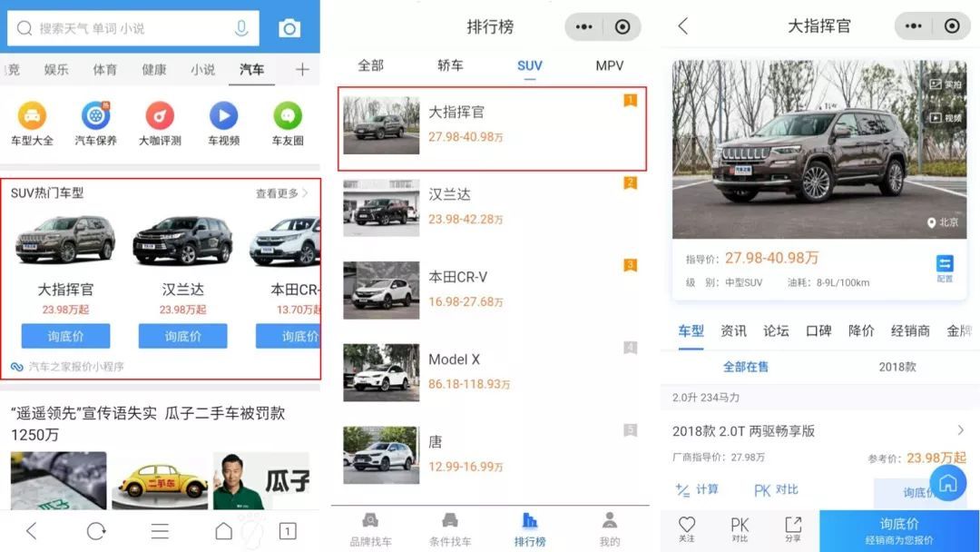Open 口碑 tab on car page
Viewport: 980px width, 552px height.
click(x=818, y=330)
